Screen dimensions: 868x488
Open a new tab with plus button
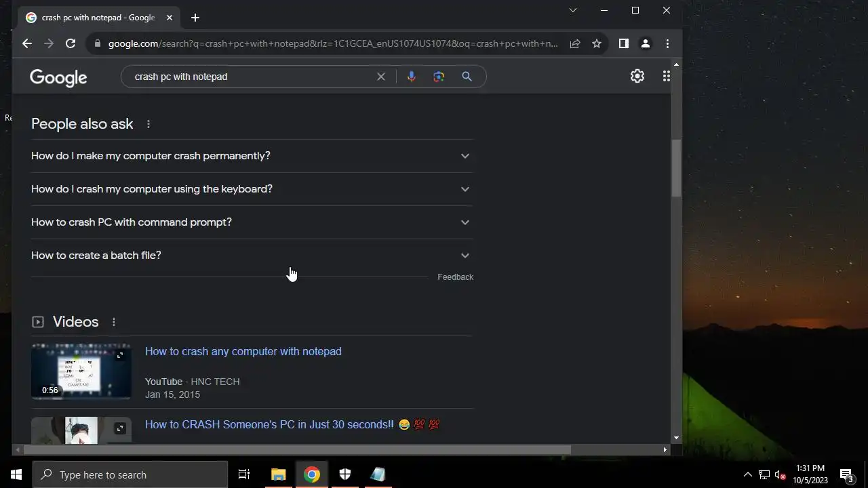tap(195, 18)
